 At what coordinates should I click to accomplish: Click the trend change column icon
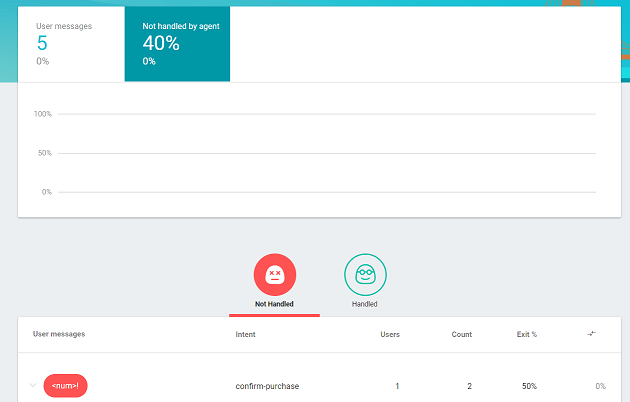(x=591, y=334)
